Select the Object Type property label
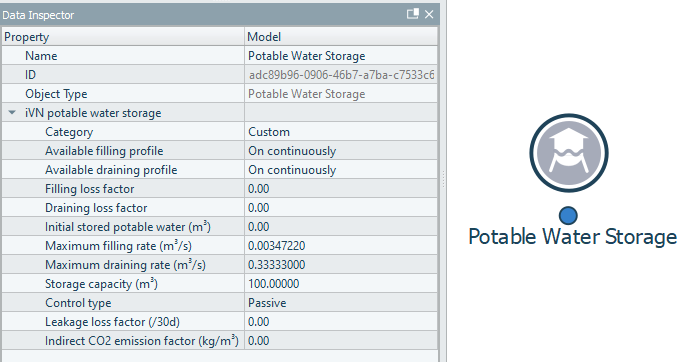This screenshot has width=694, height=362. [56, 94]
